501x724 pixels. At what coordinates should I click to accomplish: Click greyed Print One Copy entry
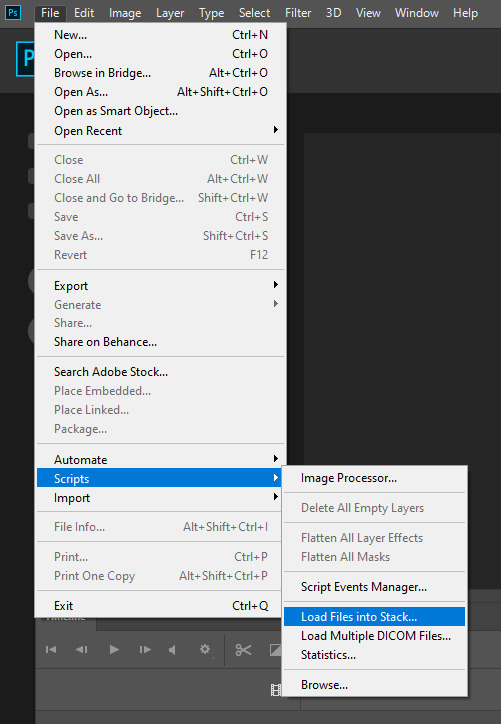point(160,576)
